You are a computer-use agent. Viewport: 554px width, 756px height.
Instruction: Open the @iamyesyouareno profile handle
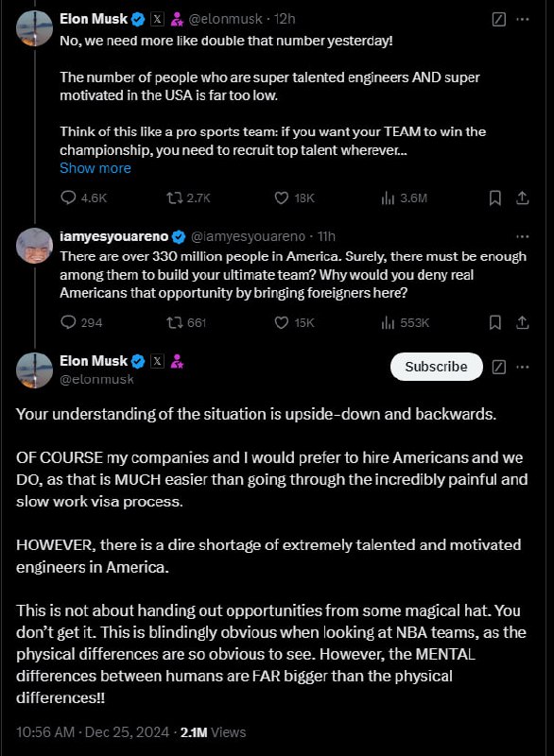coord(249,236)
